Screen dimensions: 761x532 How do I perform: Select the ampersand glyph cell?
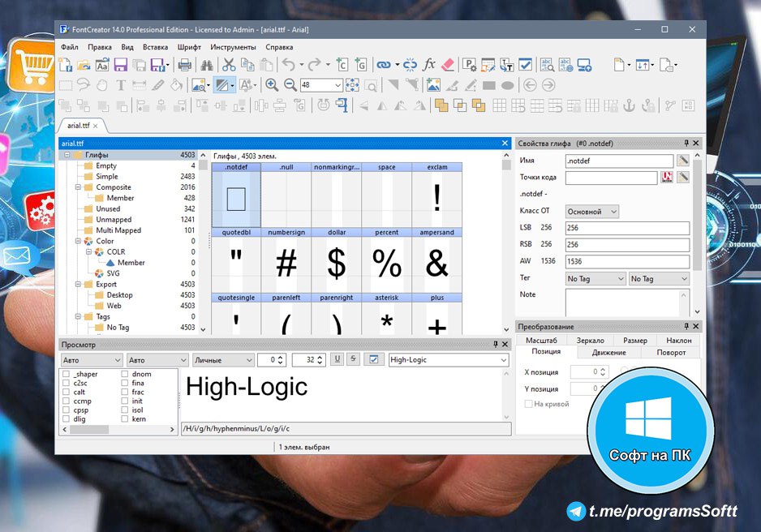click(437, 260)
